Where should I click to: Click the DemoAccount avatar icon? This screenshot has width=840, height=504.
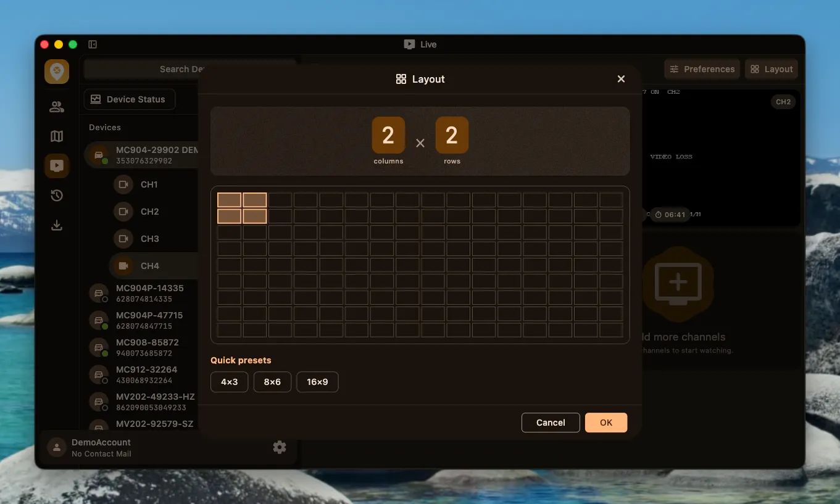point(57,448)
